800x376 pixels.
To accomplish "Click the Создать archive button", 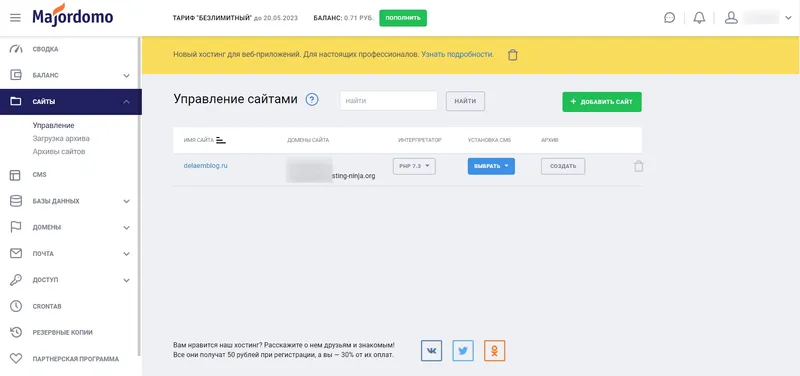I will [x=563, y=166].
